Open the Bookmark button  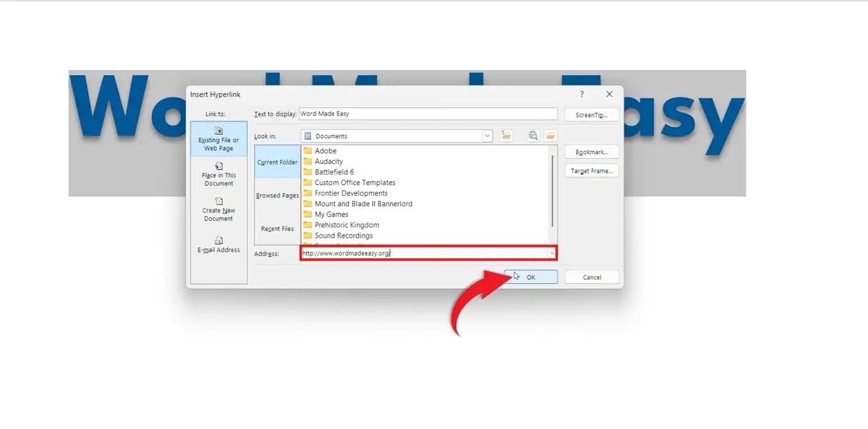(x=591, y=152)
